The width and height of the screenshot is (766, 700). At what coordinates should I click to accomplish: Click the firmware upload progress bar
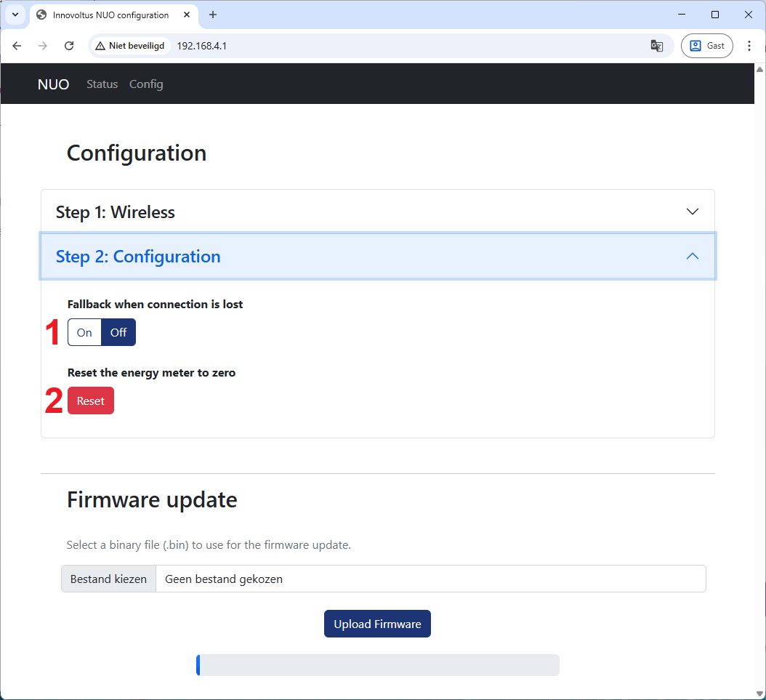tap(377, 665)
